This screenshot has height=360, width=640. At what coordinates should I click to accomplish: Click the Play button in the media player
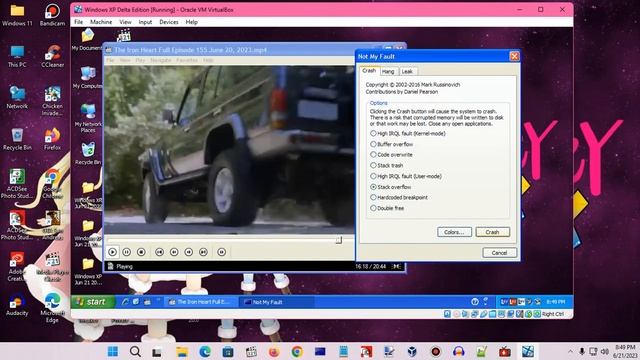113,252
